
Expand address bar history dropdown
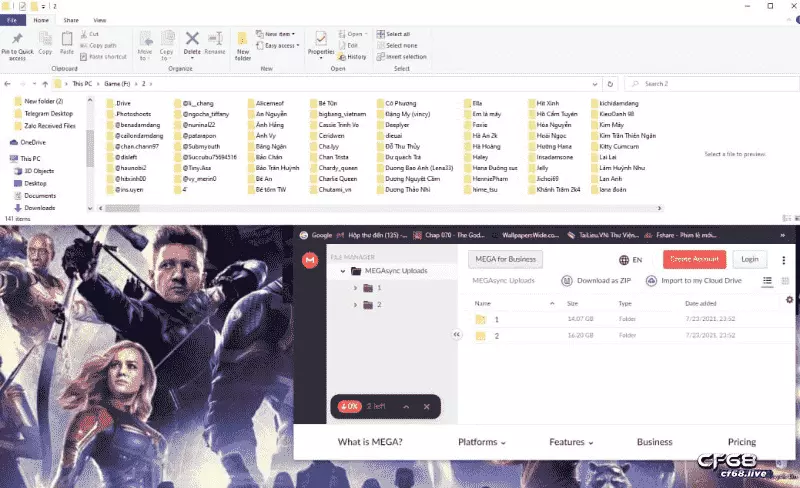(595, 84)
